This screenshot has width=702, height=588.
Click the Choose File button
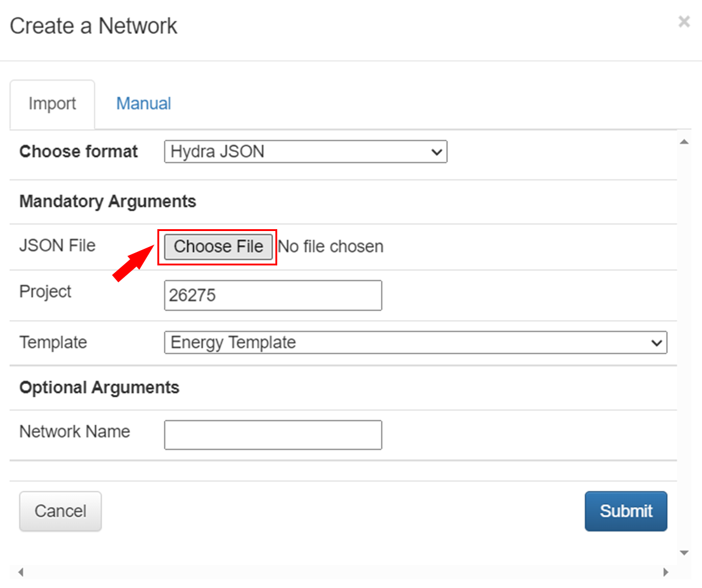pos(218,247)
